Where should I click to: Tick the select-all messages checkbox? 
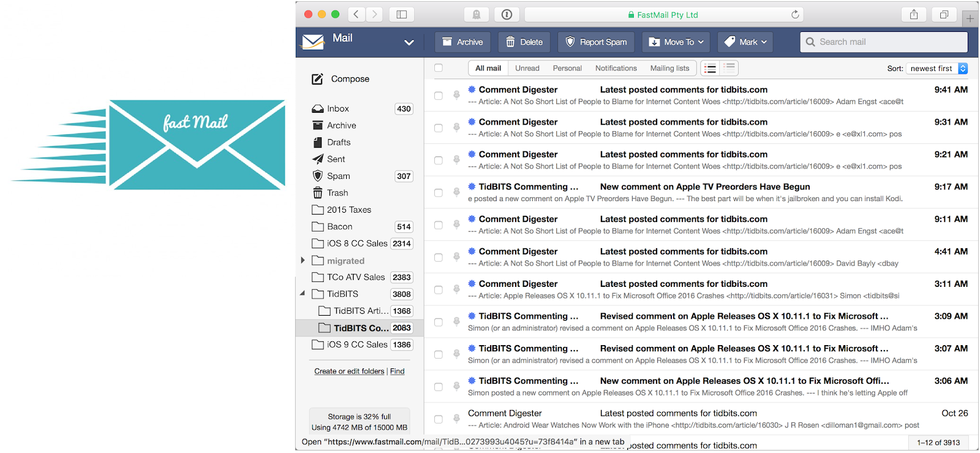coord(439,68)
